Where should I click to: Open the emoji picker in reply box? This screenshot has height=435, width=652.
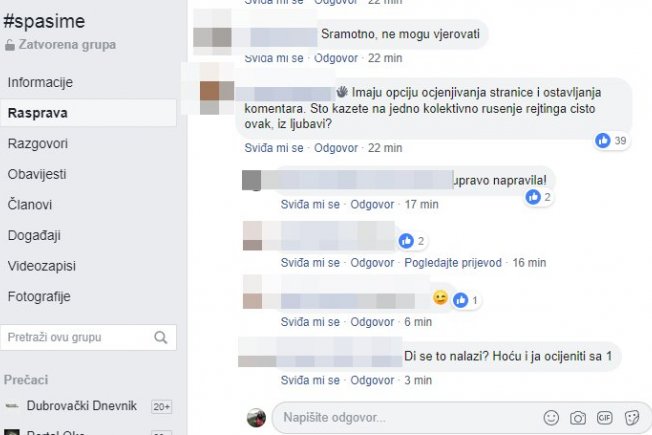[x=551, y=418]
